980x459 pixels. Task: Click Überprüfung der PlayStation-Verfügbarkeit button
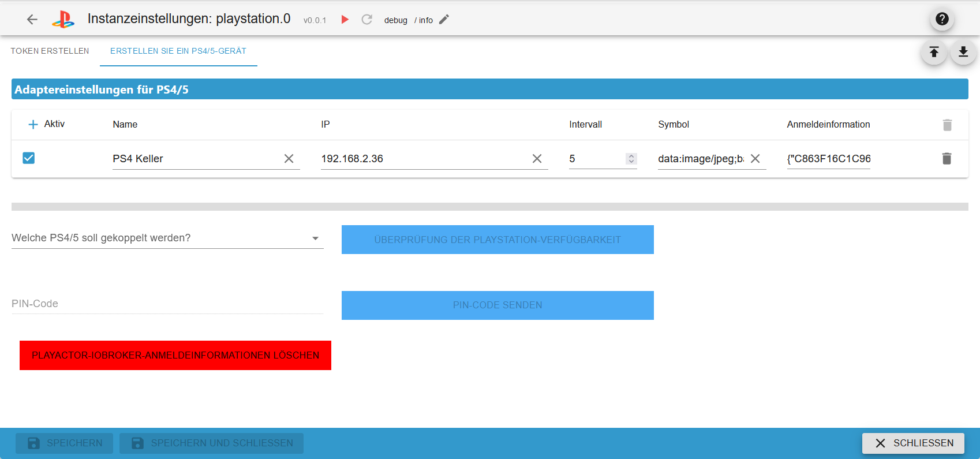pos(498,240)
